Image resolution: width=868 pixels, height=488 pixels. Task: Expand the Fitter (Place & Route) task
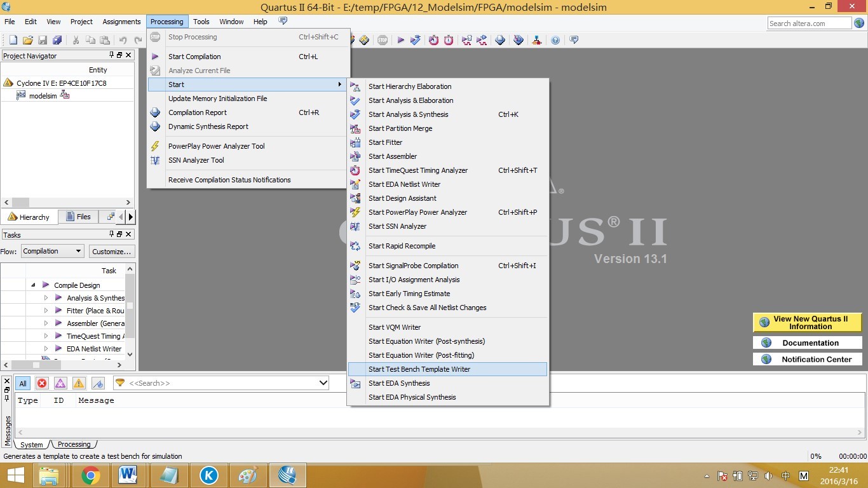pos(46,311)
